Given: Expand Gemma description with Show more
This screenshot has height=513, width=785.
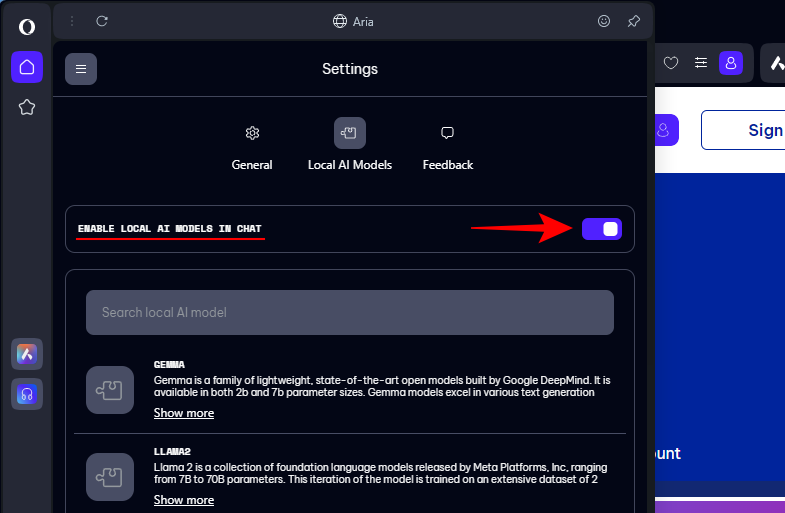Looking at the screenshot, I should pos(184,413).
